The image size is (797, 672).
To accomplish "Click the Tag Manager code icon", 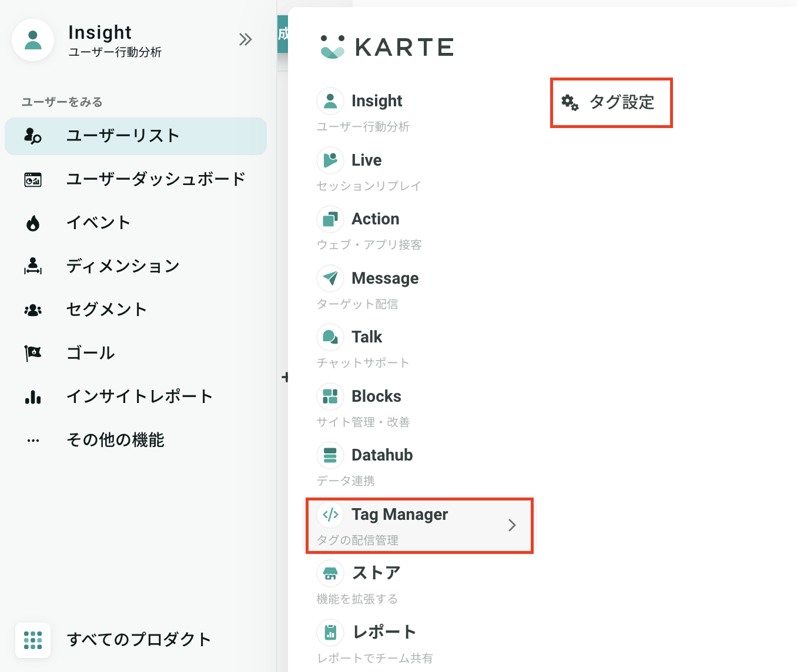I will tap(330, 515).
